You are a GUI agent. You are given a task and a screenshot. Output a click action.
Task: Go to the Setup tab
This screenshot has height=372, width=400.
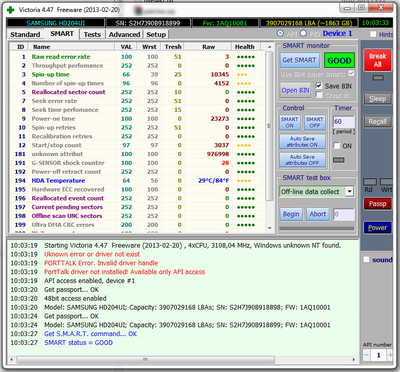click(156, 34)
